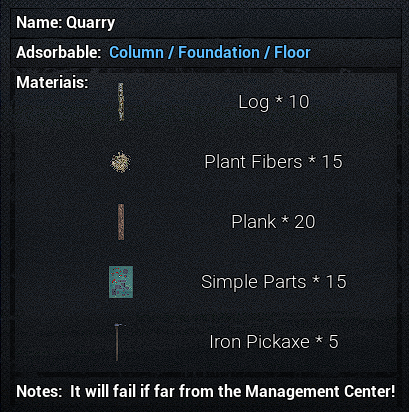
Task: Click Iron Pickaxe * 5 requirement
Action: click(274, 342)
